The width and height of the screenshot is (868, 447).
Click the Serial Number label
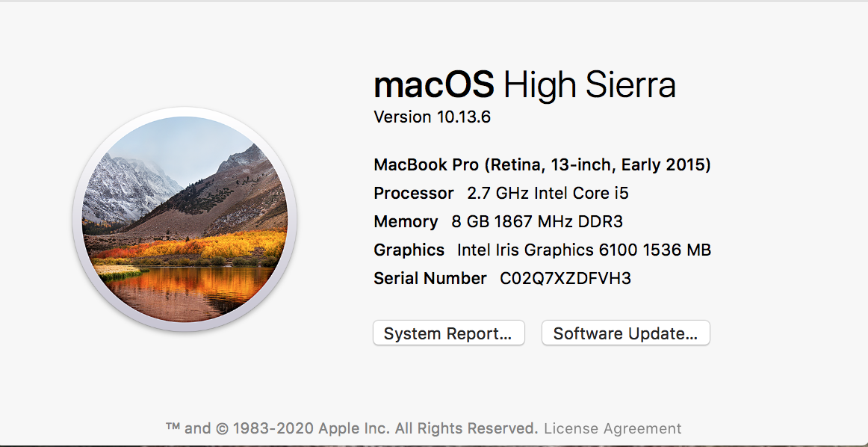(430, 278)
